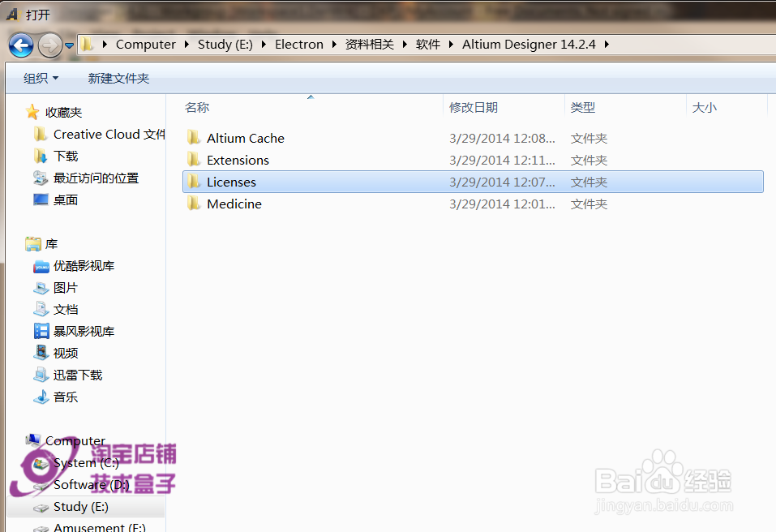This screenshot has height=532, width=776.
Task: Click the 下载 downloads folder icon
Action: pos(41,156)
